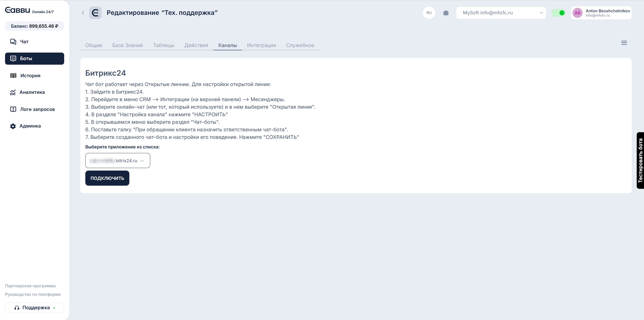Open the History table icon
This screenshot has width=644, height=320.
click(x=13, y=75)
